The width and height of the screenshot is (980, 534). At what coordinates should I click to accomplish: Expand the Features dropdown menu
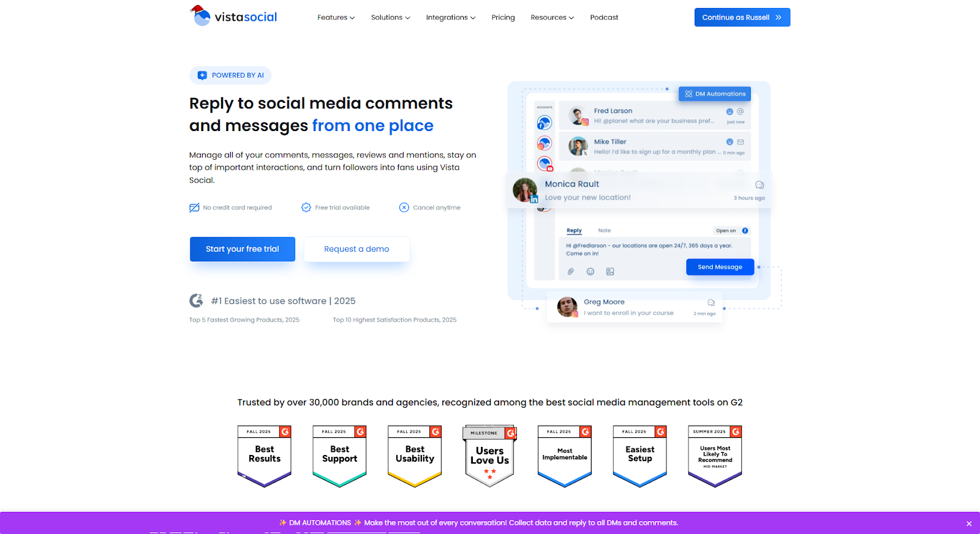(336, 17)
